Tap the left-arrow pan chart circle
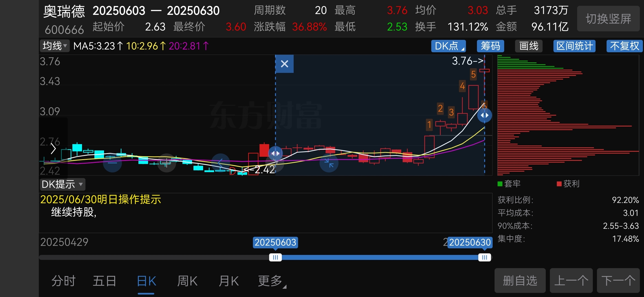644x297 pixels. pos(220,163)
